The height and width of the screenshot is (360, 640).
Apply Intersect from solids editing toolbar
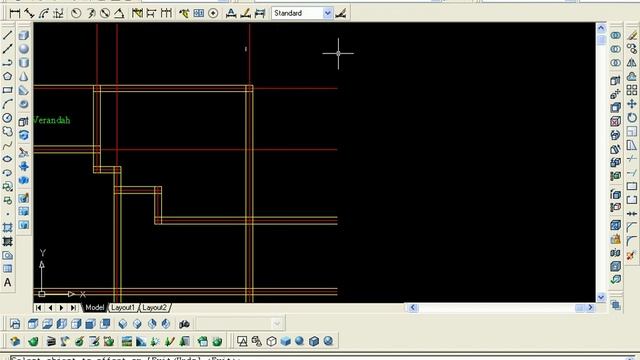616,63
